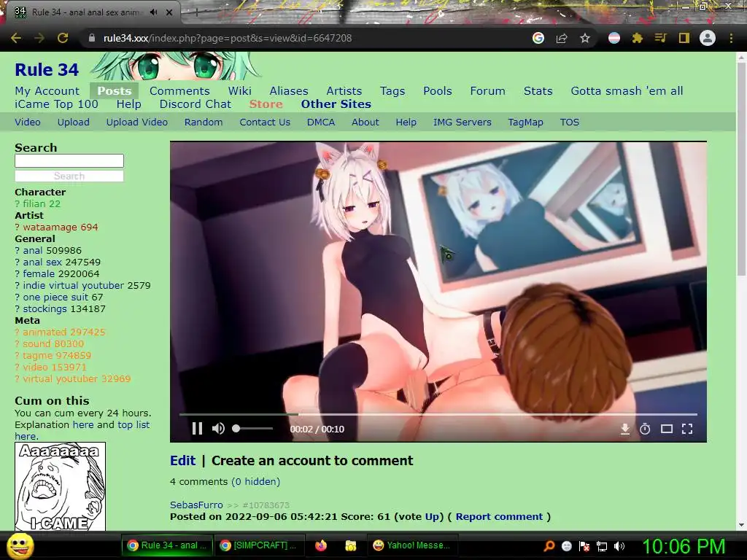Screen dimensions: 747x560
Task: Open the DMCA link
Action: [321, 122]
